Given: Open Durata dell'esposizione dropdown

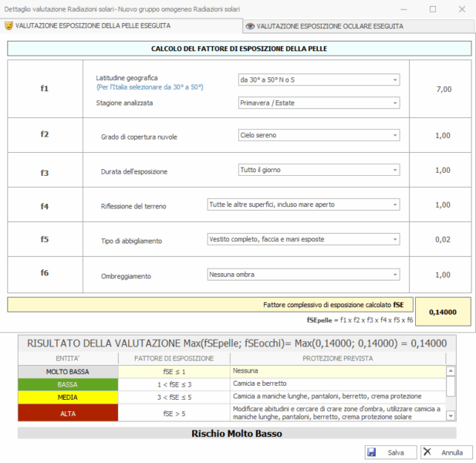Looking at the screenshot, I should coord(319,170).
